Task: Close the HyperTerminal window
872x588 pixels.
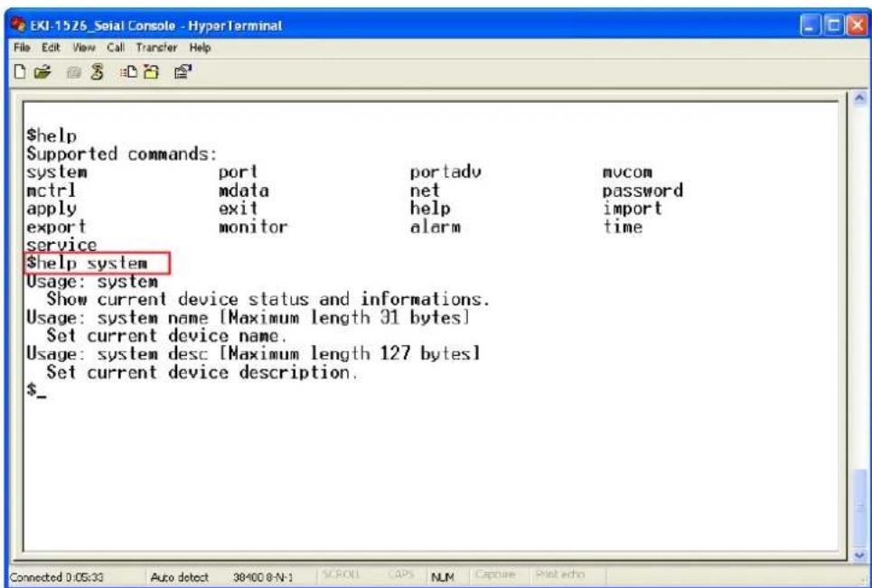Action: tap(857, 25)
